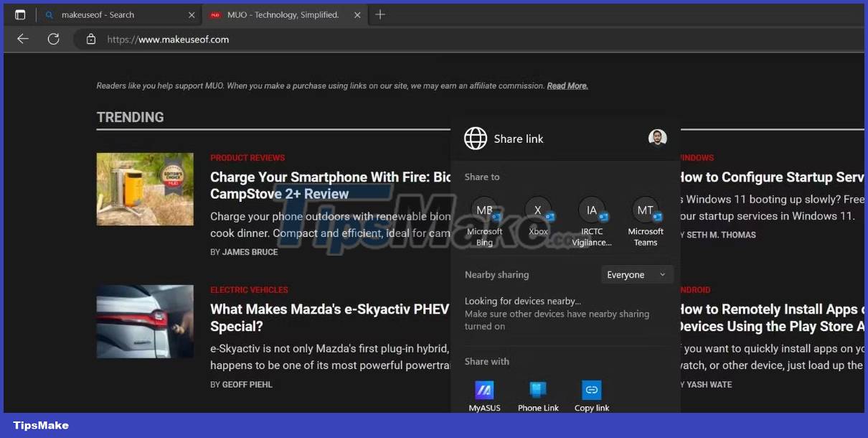
Task: Open MyASUS from the Share with section
Action: (484, 389)
